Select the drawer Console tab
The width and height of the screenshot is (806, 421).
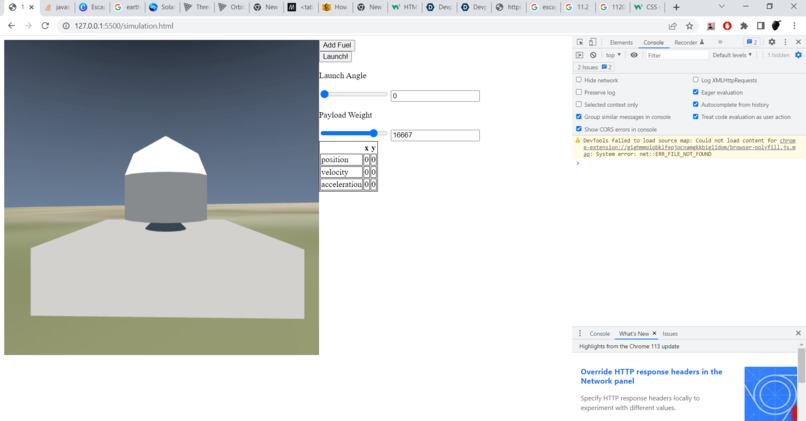599,334
